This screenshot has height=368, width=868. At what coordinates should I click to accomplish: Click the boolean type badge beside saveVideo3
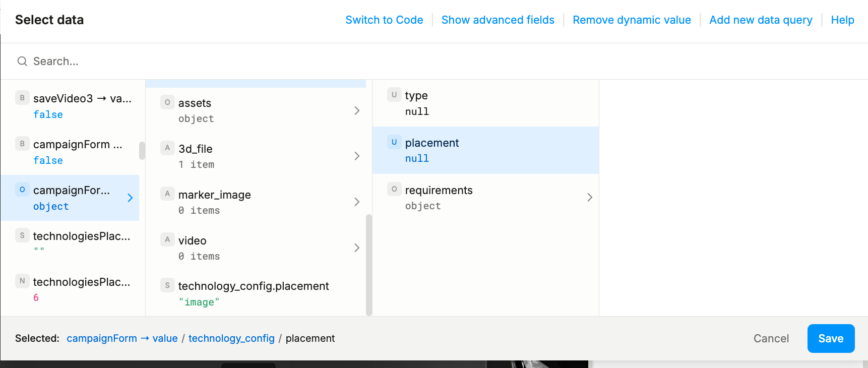click(x=22, y=98)
